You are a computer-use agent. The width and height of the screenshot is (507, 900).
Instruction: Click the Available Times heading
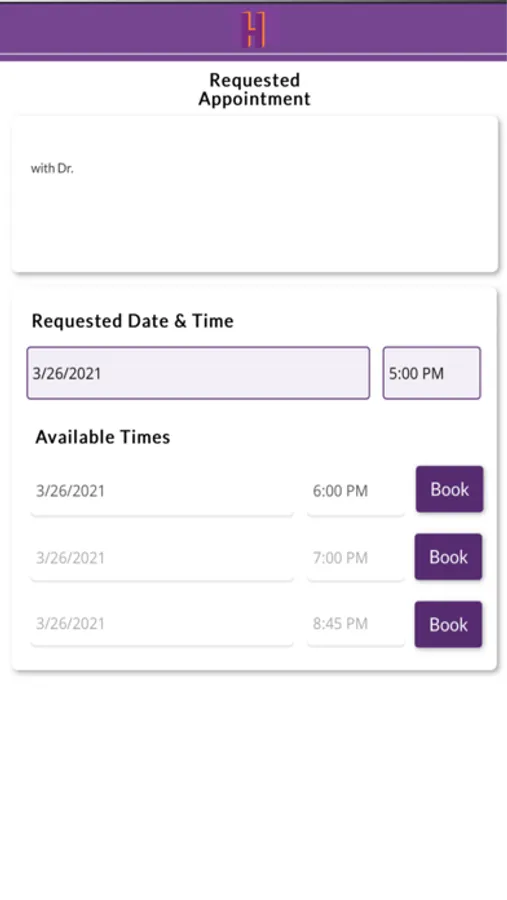tap(103, 437)
